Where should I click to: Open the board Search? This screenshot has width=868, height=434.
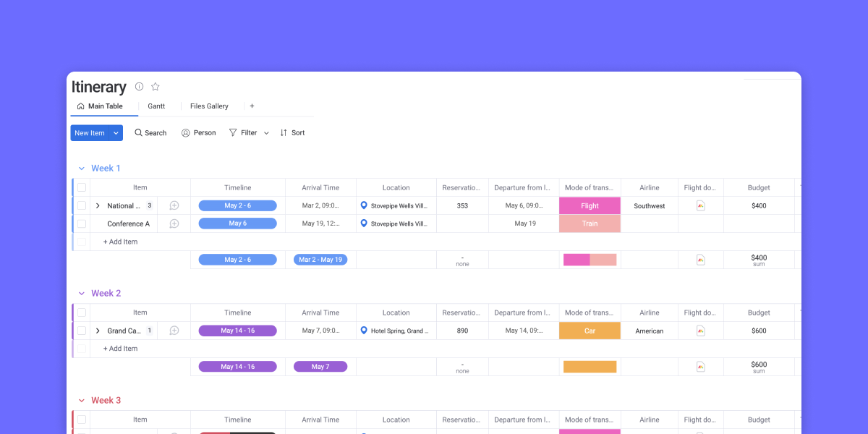click(x=150, y=132)
